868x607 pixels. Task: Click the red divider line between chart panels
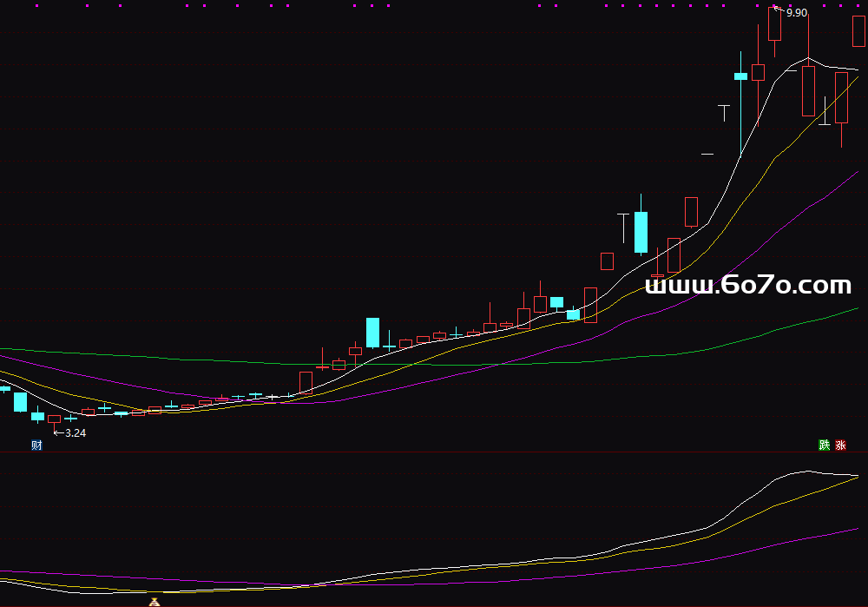[x=434, y=452]
